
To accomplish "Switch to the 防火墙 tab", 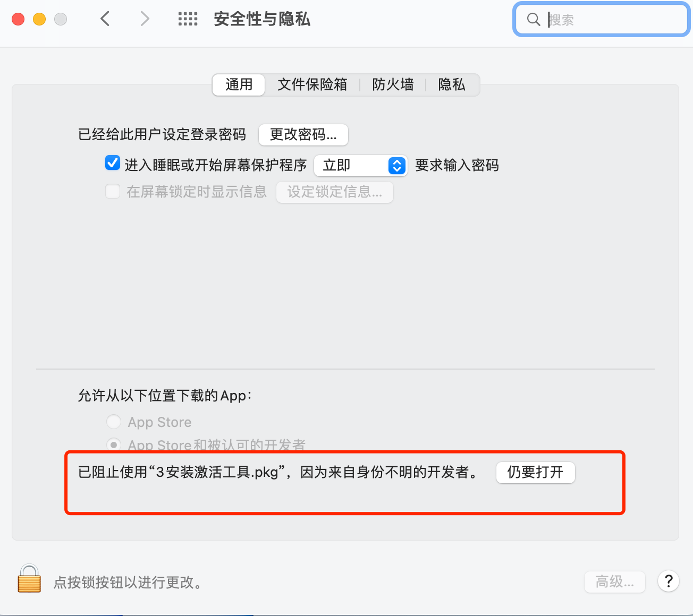I will 393,84.
